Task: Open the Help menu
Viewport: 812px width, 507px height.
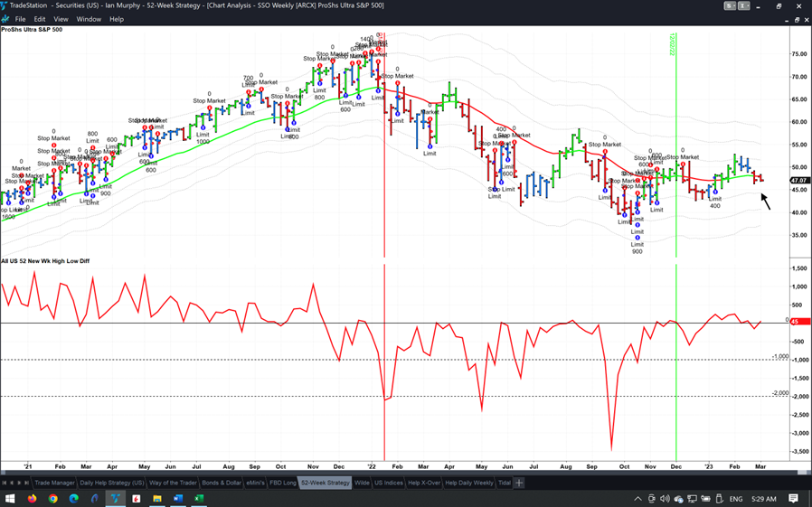Action: click(x=117, y=19)
